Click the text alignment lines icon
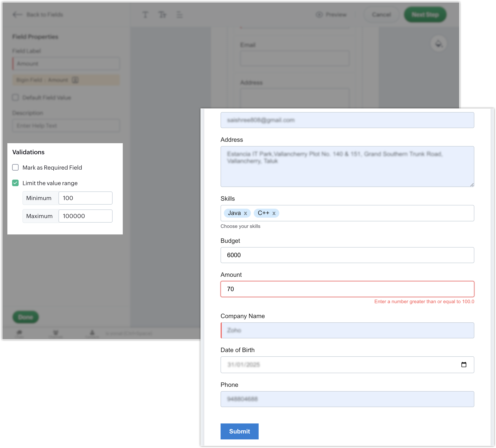 (180, 15)
